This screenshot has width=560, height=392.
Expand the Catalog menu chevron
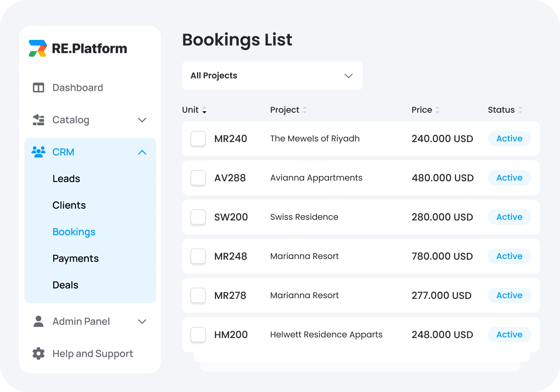point(142,120)
